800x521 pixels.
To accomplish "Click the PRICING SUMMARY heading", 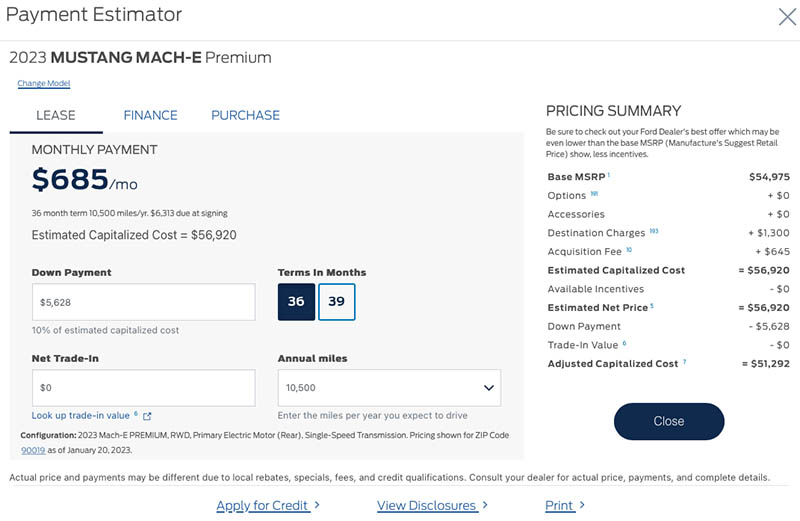I will tap(613, 111).
